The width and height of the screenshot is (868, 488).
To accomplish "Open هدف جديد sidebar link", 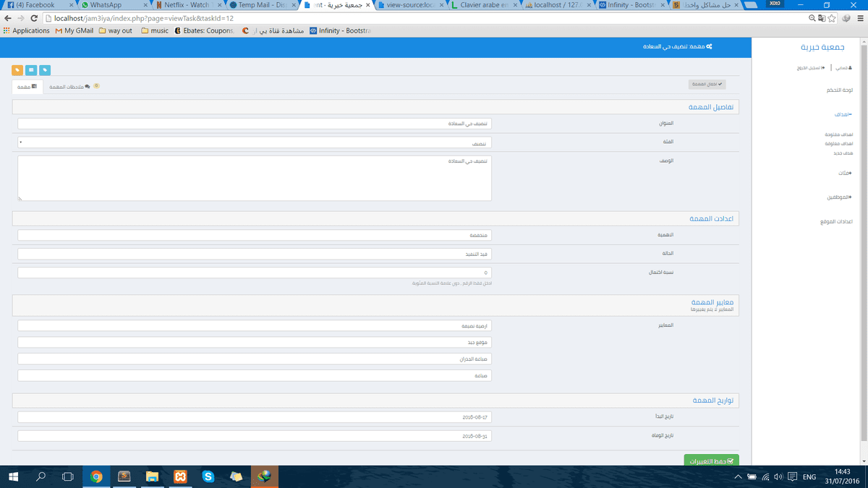I will click(x=843, y=153).
